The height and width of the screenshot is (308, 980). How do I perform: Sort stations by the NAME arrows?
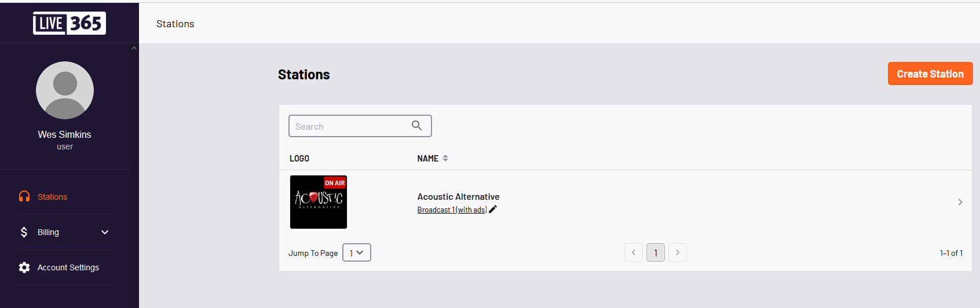click(445, 158)
